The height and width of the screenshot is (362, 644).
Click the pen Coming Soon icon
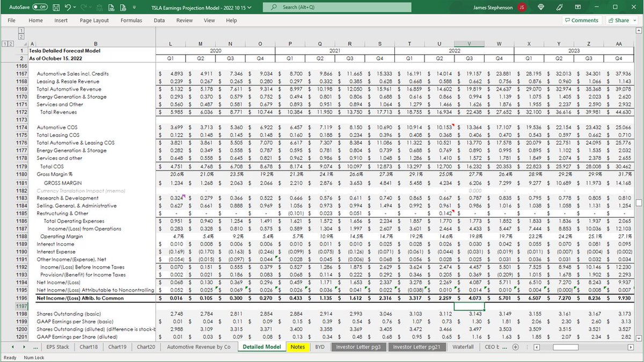(560, 8)
